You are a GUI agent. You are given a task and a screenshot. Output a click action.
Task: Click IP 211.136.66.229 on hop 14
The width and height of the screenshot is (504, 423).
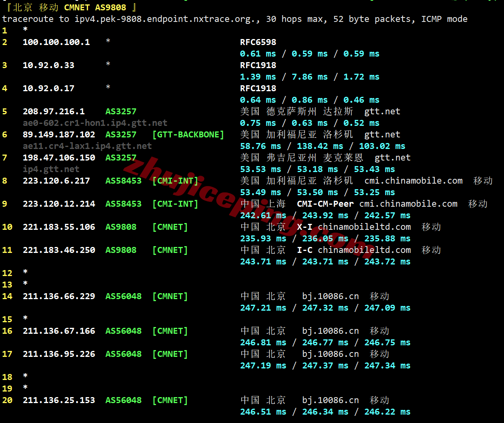[x=59, y=296]
